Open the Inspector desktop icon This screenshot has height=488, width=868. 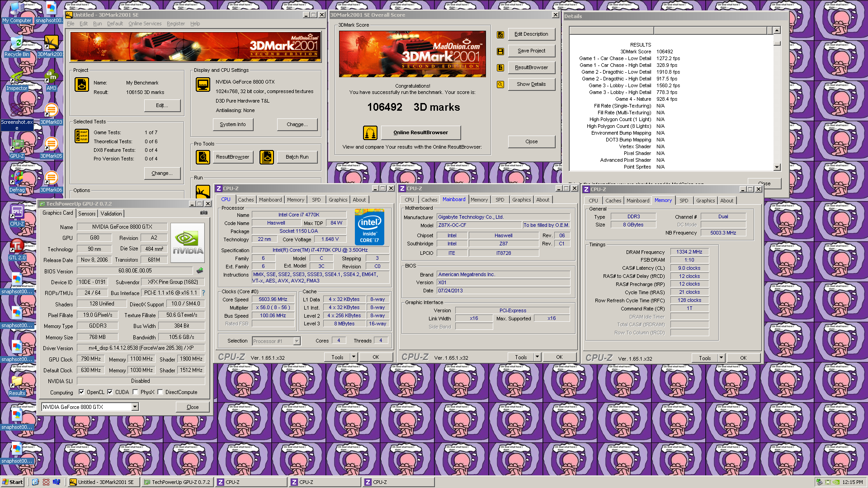17,80
